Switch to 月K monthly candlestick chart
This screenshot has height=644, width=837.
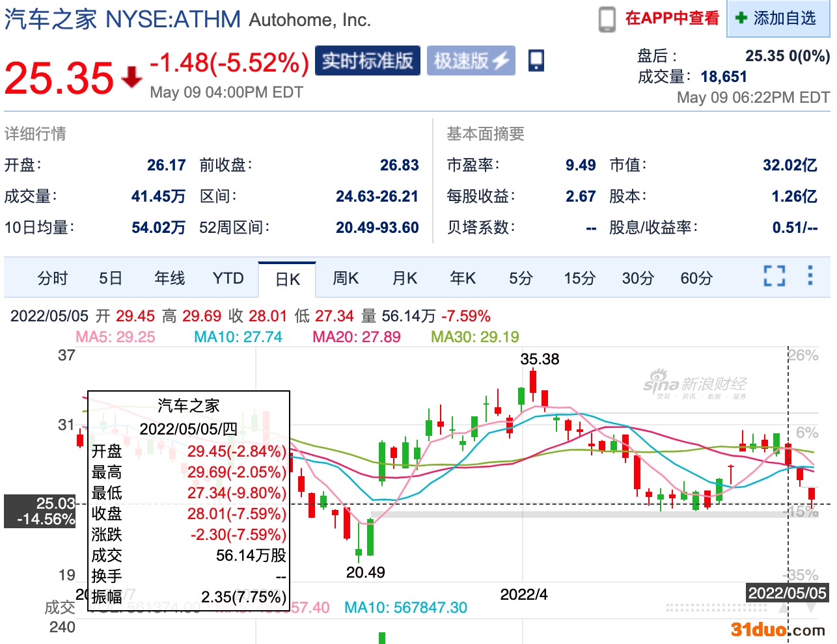pos(404,278)
